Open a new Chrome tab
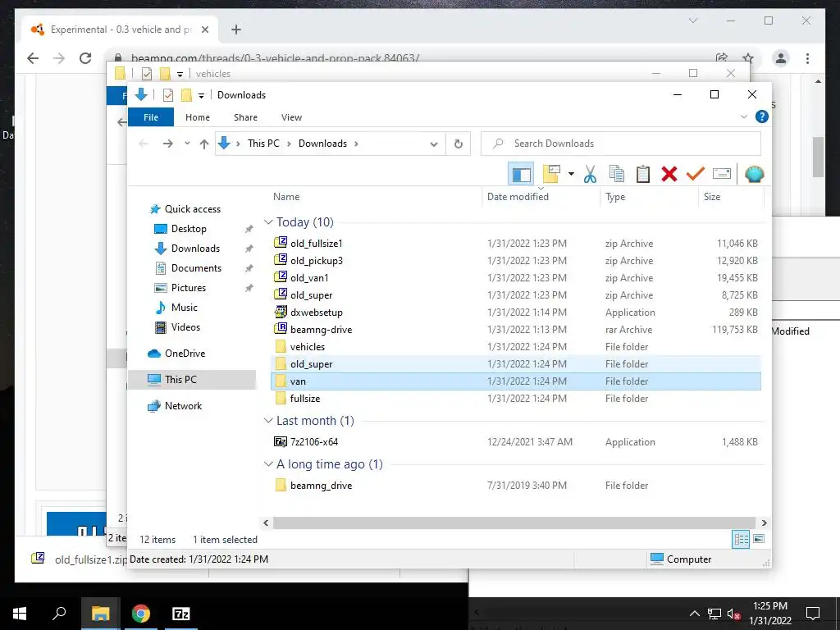The image size is (840, 630). pyautogui.click(x=236, y=30)
